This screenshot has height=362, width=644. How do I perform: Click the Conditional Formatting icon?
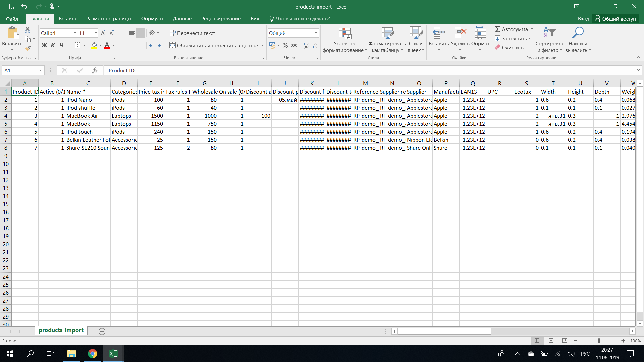344,34
